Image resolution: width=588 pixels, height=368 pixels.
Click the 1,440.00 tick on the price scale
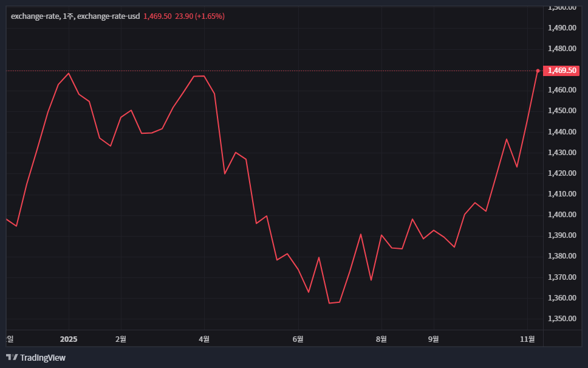click(561, 132)
